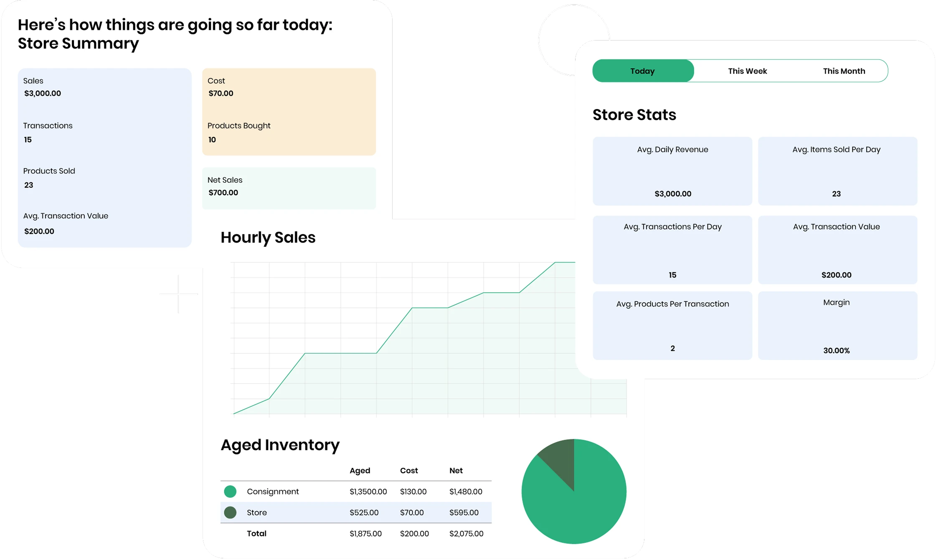The height and width of the screenshot is (560, 936).
Task: Switch to This Month tab
Action: pos(844,71)
